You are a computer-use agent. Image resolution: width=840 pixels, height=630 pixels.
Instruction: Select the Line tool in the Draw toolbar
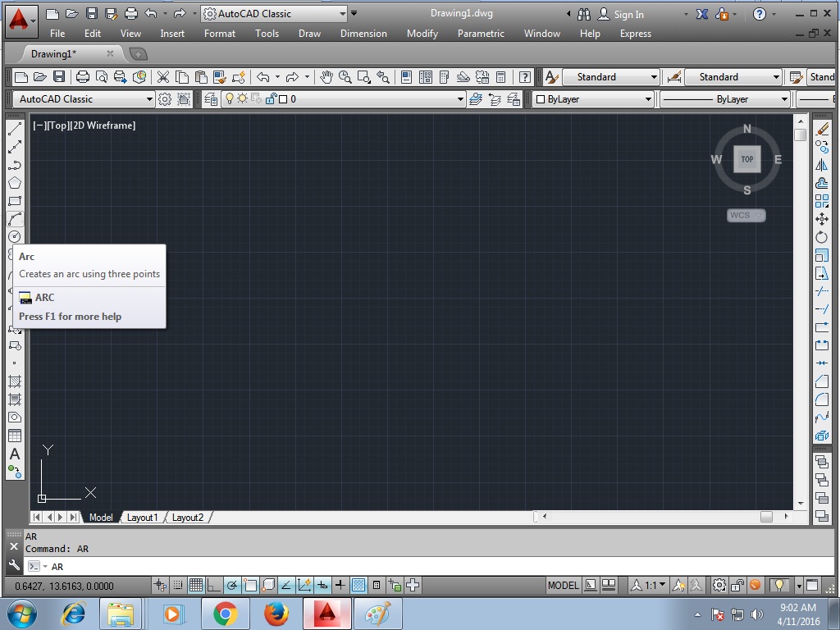[14, 128]
